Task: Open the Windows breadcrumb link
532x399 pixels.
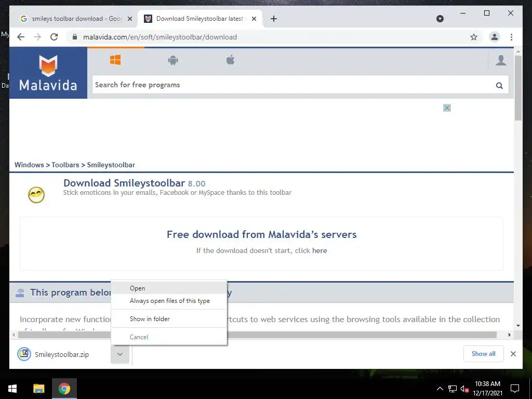Action: (x=29, y=165)
